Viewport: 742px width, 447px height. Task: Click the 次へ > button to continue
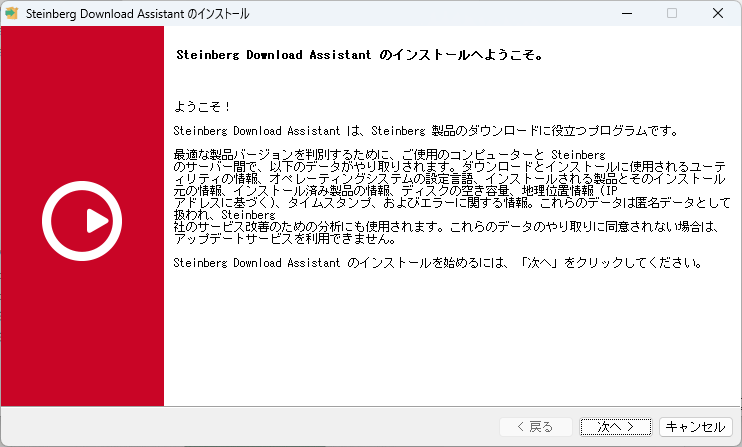pos(616,427)
